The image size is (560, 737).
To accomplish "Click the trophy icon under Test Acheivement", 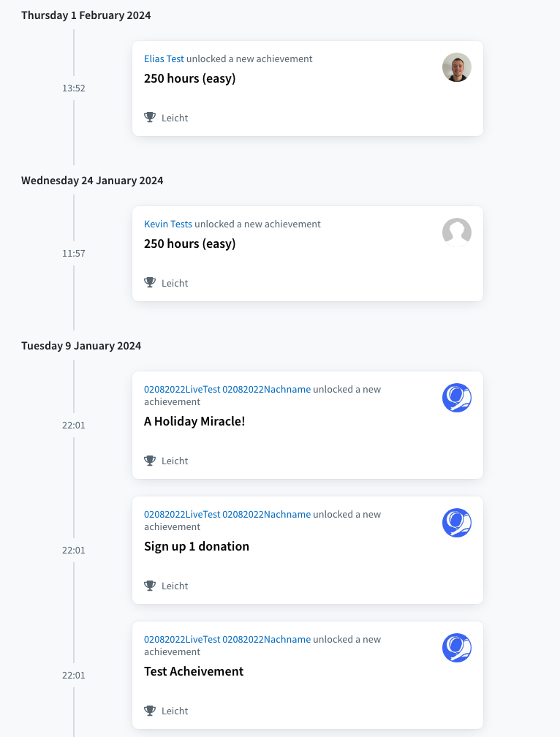I will (x=150, y=710).
